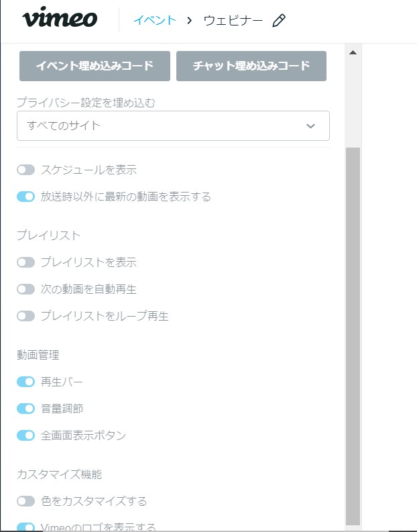Click the breadcrumb chevron after イベント
417x532 pixels.
(x=190, y=21)
